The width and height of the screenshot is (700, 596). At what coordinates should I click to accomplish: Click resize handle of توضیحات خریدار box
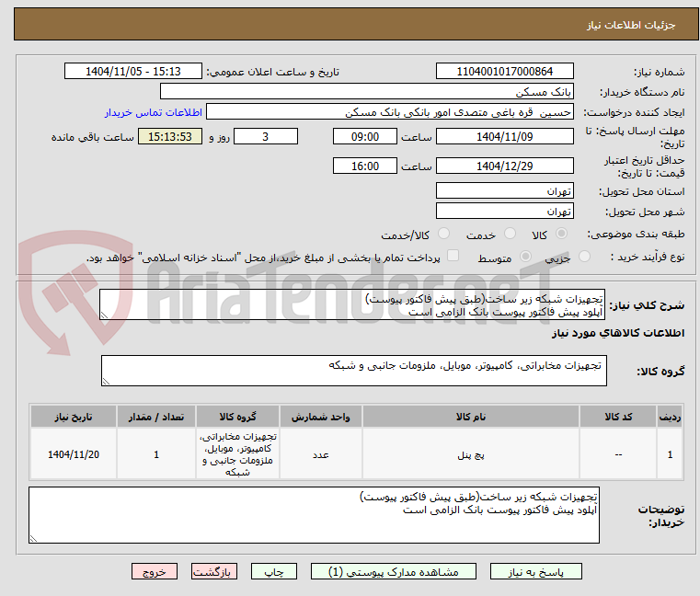[x=33, y=538]
